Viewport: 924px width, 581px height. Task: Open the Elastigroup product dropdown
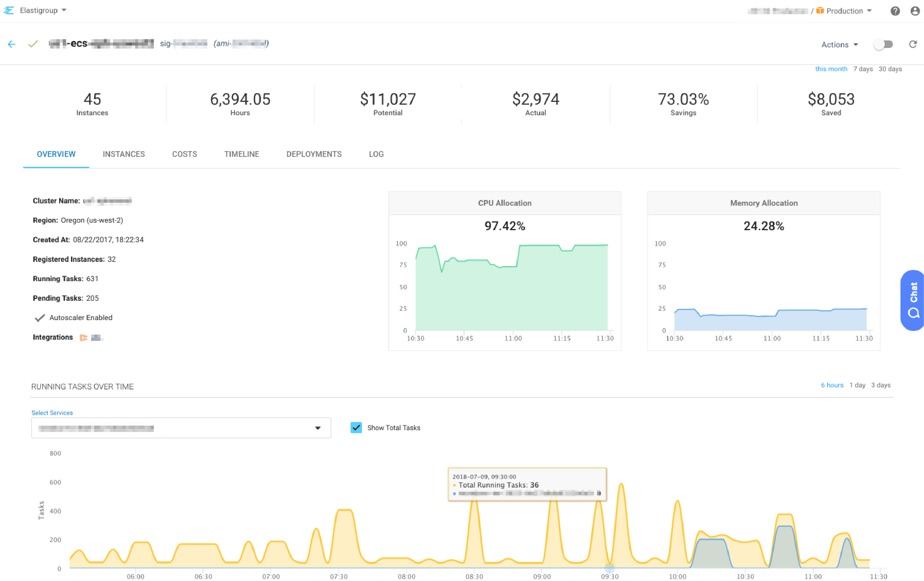click(43, 10)
